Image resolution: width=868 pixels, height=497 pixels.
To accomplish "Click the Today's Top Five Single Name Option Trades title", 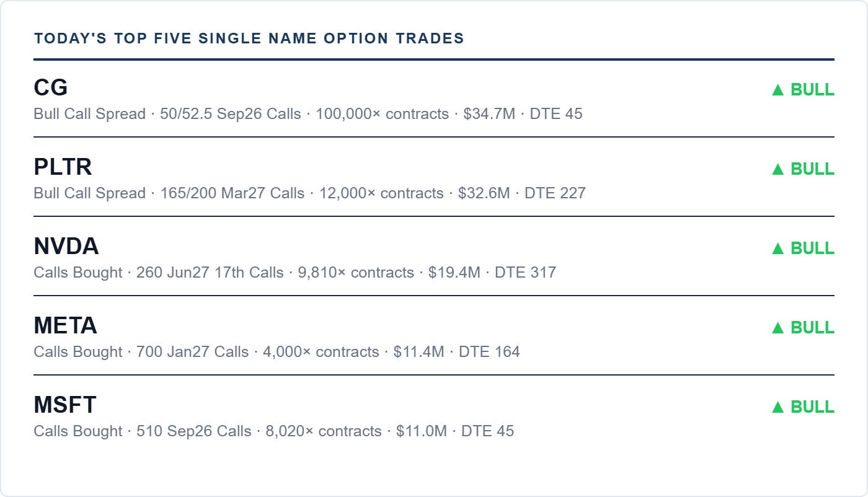I will coord(249,38).
